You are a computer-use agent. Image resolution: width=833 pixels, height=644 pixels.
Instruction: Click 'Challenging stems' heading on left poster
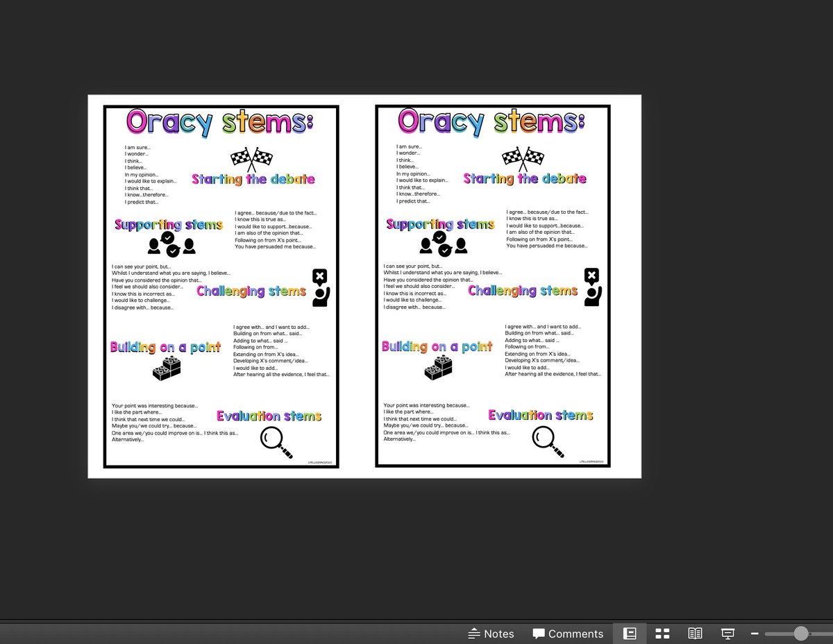click(251, 291)
